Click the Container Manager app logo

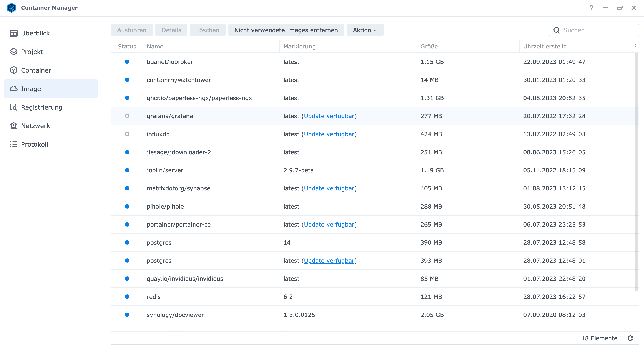click(11, 8)
